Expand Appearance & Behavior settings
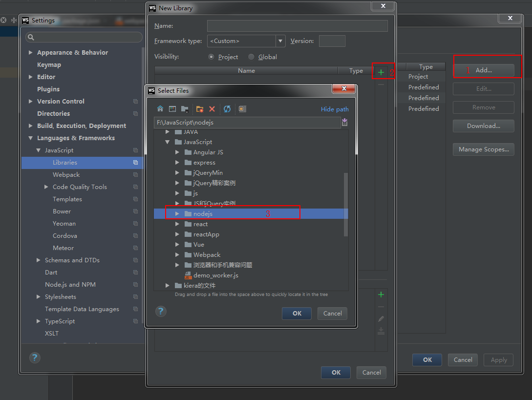 (31, 53)
